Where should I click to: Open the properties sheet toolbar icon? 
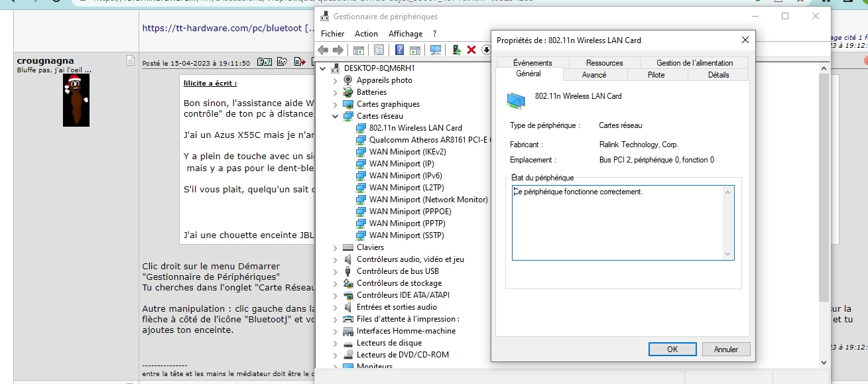(x=379, y=50)
